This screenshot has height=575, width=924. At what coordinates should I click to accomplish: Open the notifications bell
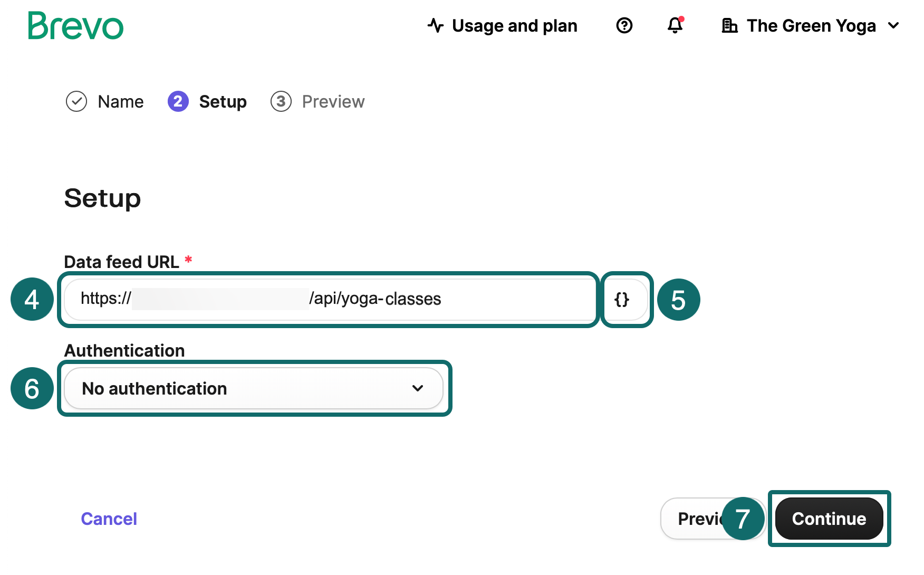[x=675, y=25]
